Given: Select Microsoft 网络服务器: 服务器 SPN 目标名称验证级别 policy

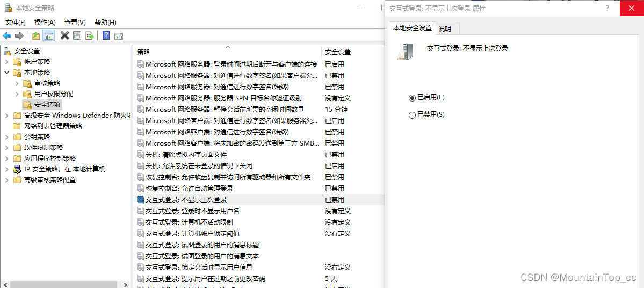Looking at the screenshot, I should pyautogui.click(x=224, y=98).
